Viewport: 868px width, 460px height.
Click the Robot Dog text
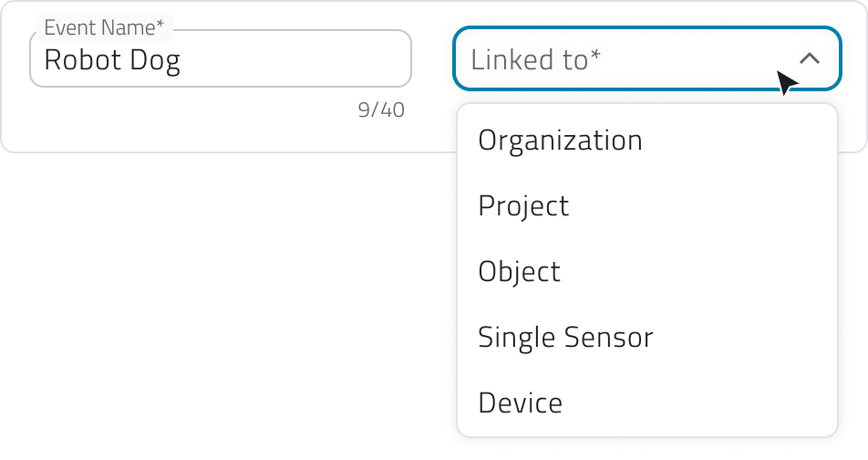pyautogui.click(x=112, y=60)
